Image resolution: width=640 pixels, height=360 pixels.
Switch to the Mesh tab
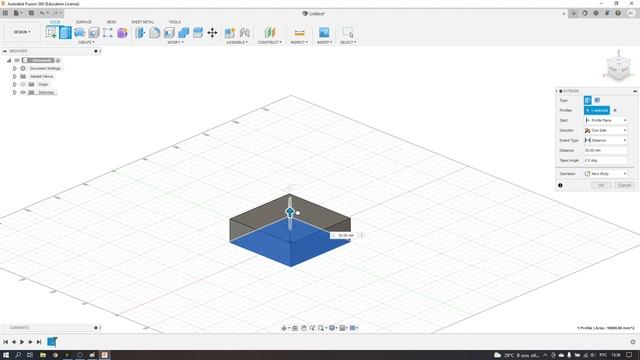[111, 22]
